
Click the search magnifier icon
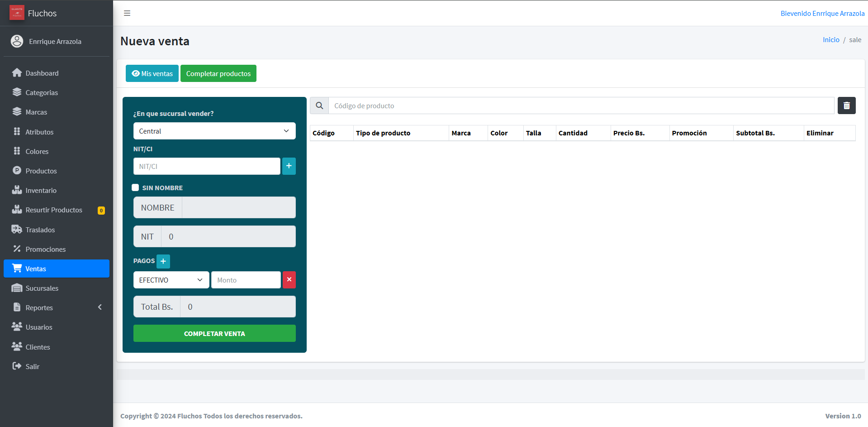[319, 106]
